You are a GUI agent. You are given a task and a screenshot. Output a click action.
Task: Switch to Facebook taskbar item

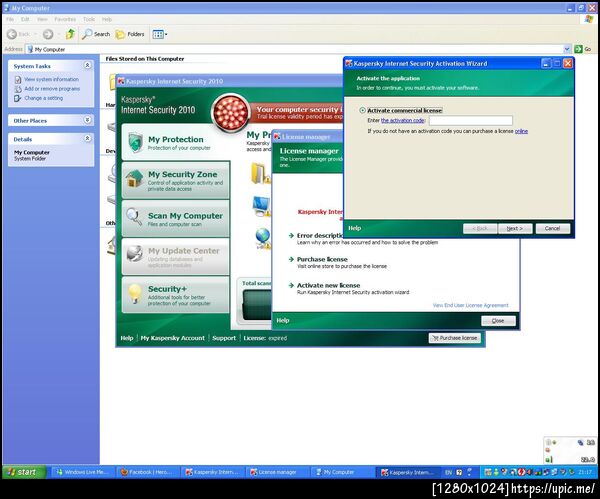click(x=148, y=472)
